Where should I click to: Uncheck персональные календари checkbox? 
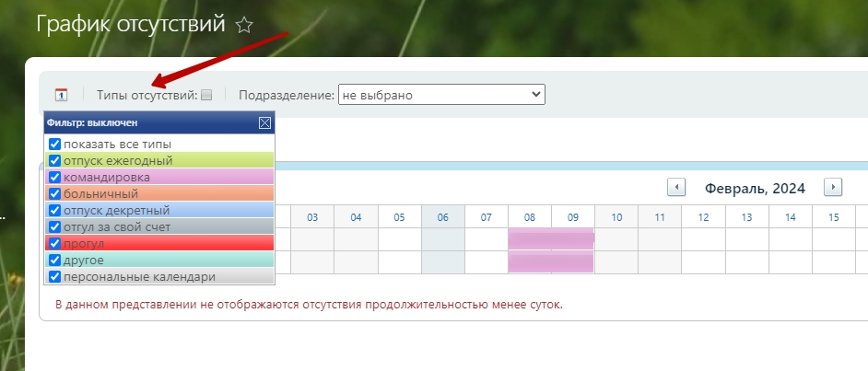click(x=55, y=276)
